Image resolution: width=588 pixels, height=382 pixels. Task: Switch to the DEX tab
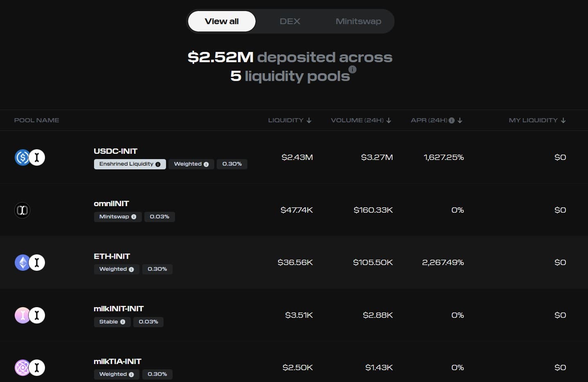click(290, 21)
